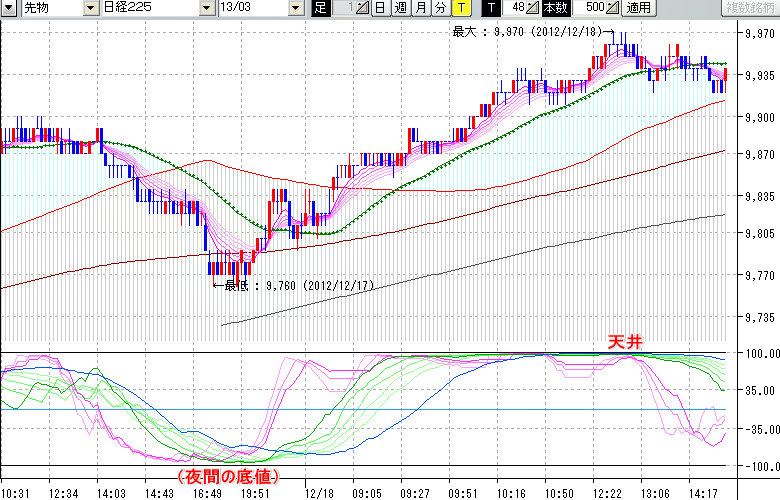Open the 日経225 symbol dropdown
The image size is (780, 500).
coord(207,8)
